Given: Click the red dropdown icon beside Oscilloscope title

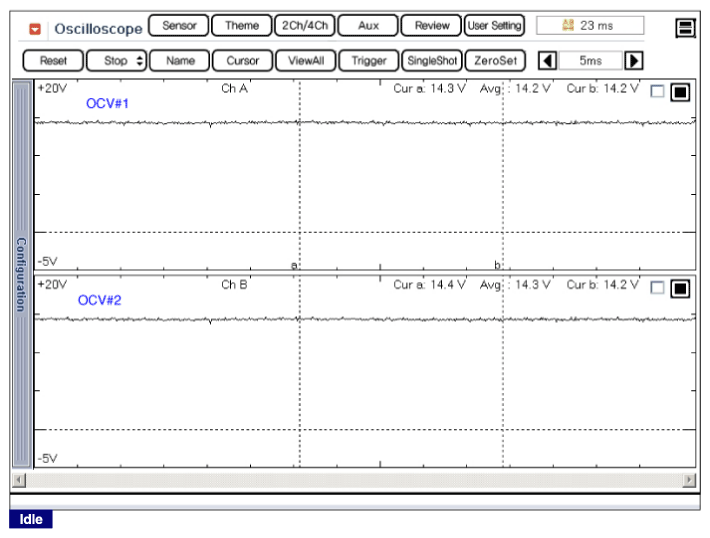Looking at the screenshot, I should pyautogui.click(x=35, y=29).
